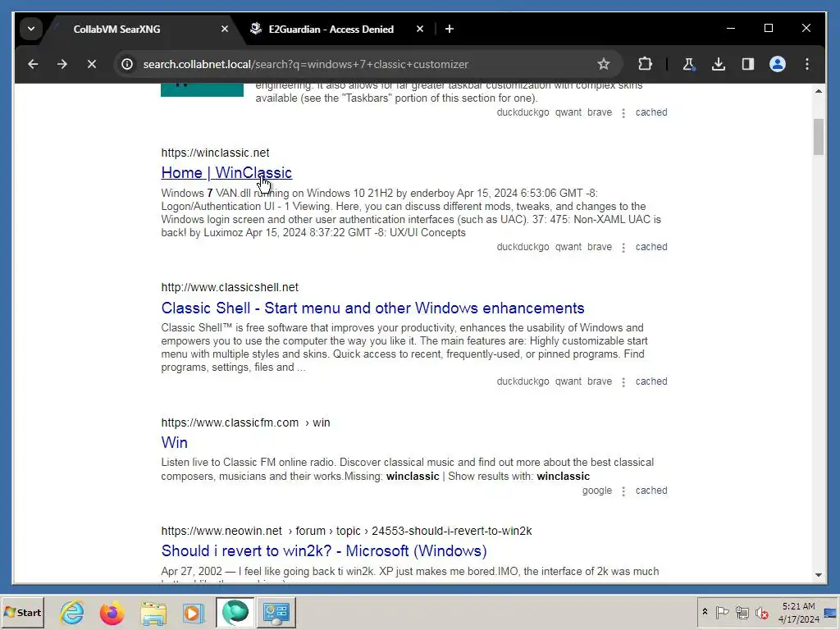Viewport: 840px width, 630px height.
Task: Open the Extensions puzzle icon
Action: (645, 64)
